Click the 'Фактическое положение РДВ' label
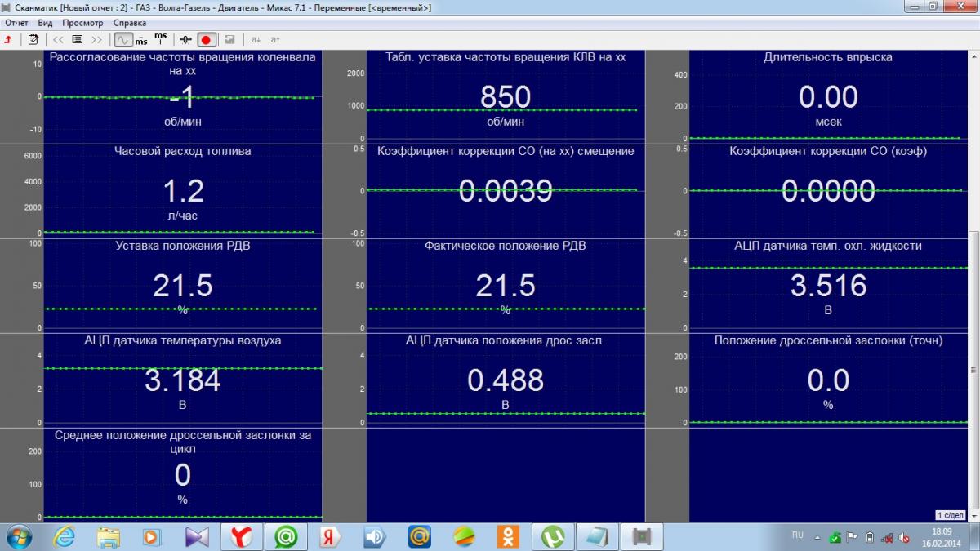This screenshot has height=551, width=980. click(506, 246)
